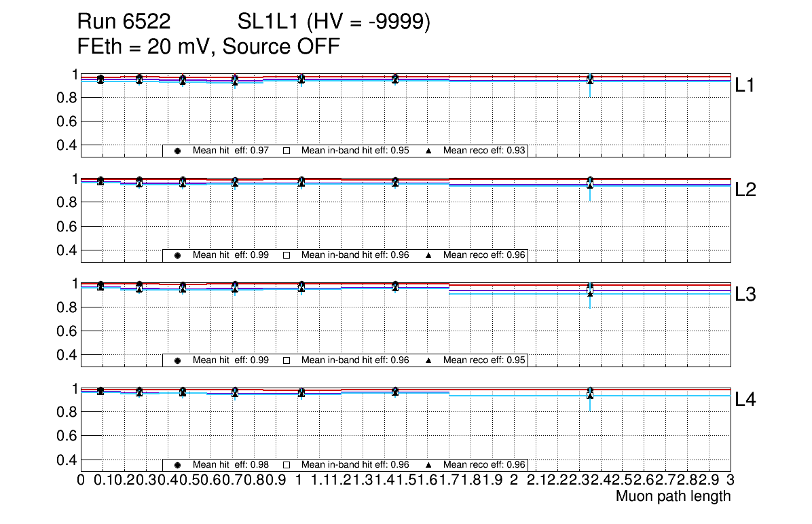812x524 pixels.
Task: Click the L3 panel label
Action: click(745, 295)
